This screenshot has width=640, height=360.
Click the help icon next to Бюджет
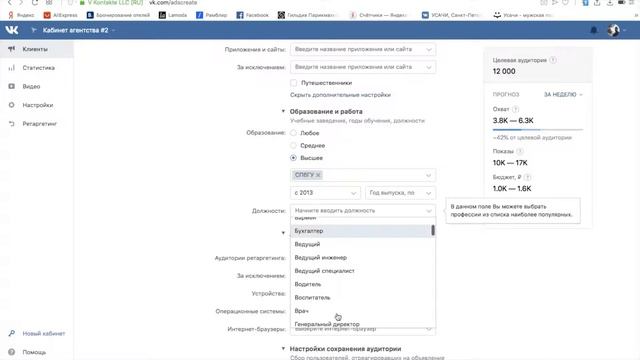(x=527, y=177)
